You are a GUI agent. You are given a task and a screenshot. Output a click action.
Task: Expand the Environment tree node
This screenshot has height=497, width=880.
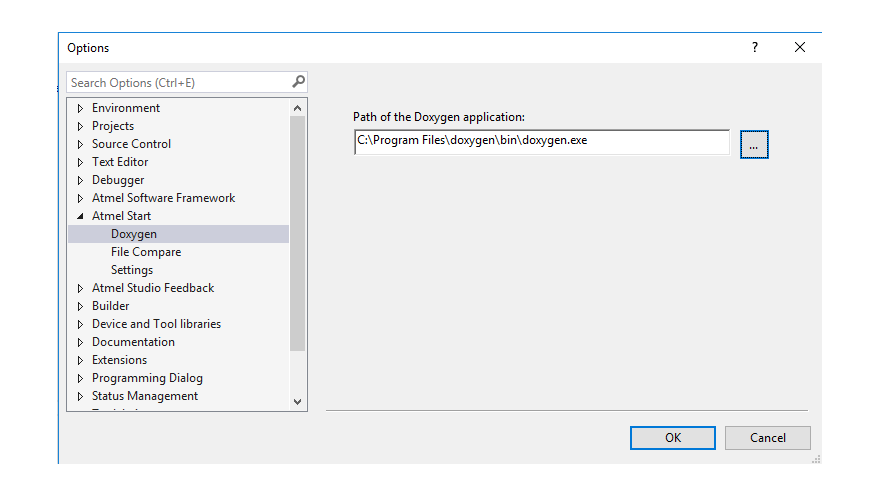click(x=81, y=108)
